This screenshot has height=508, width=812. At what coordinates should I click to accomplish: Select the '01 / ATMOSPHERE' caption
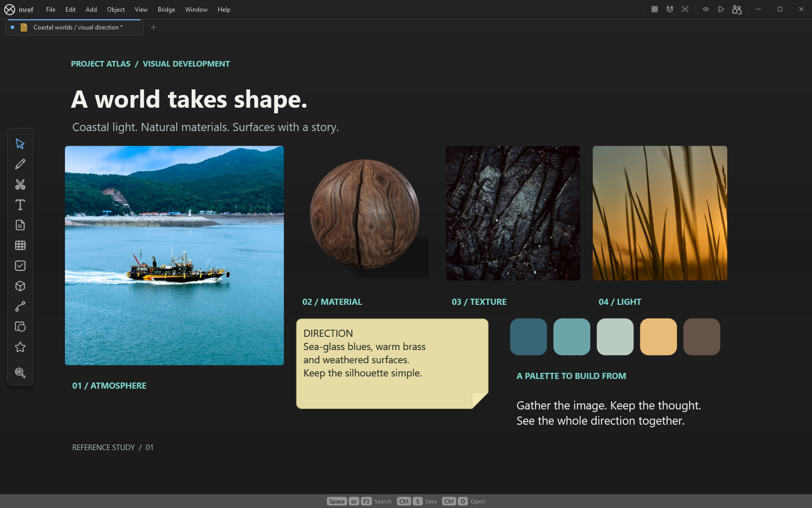pyautogui.click(x=109, y=386)
